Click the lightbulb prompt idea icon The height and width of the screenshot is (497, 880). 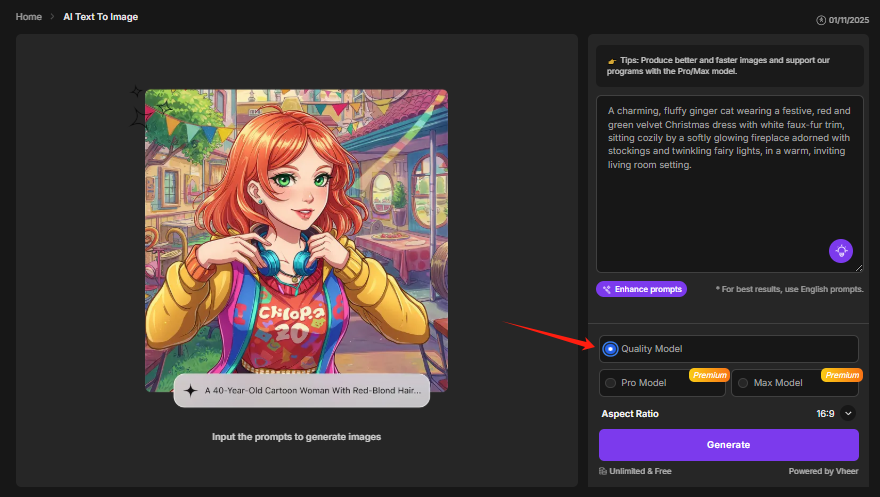pos(841,251)
